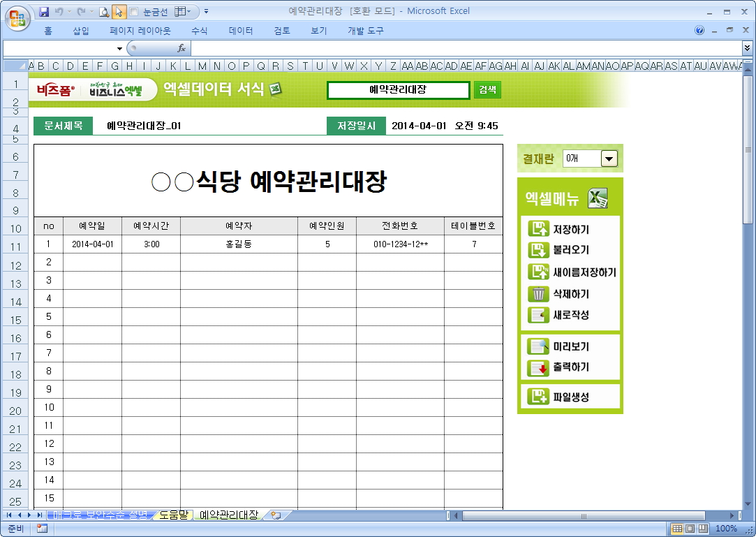Click the Redo arrow icon
Image resolution: width=756 pixels, height=537 pixels.
pyautogui.click(x=81, y=12)
